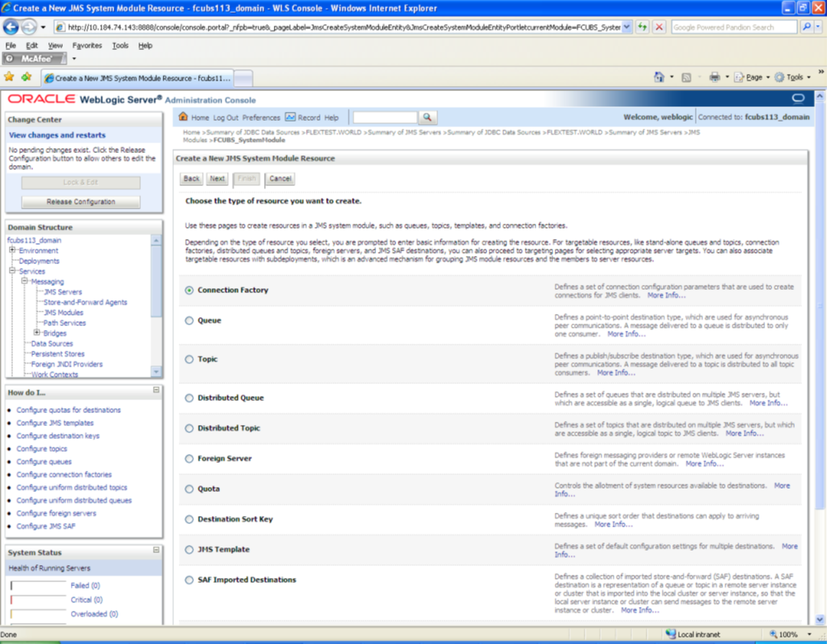Click the WebLogic console Home house icon
Screen dimensions: 827x644
click(x=183, y=117)
